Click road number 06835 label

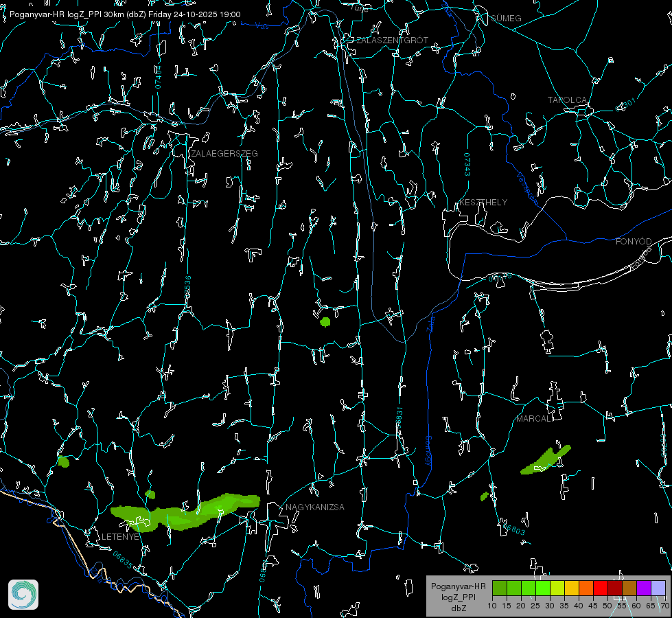point(123,560)
